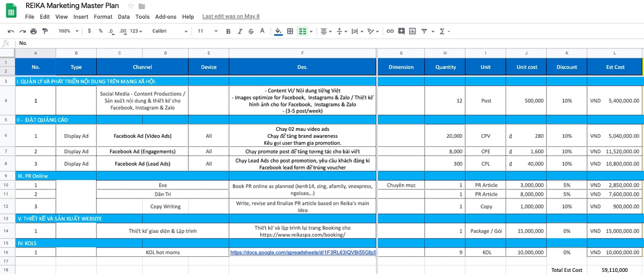The height and width of the screenshot is (274, 644).
Task: Open the 'Last edit was on May 8' link
Action: pyautogui.click(x=231, y=17)
